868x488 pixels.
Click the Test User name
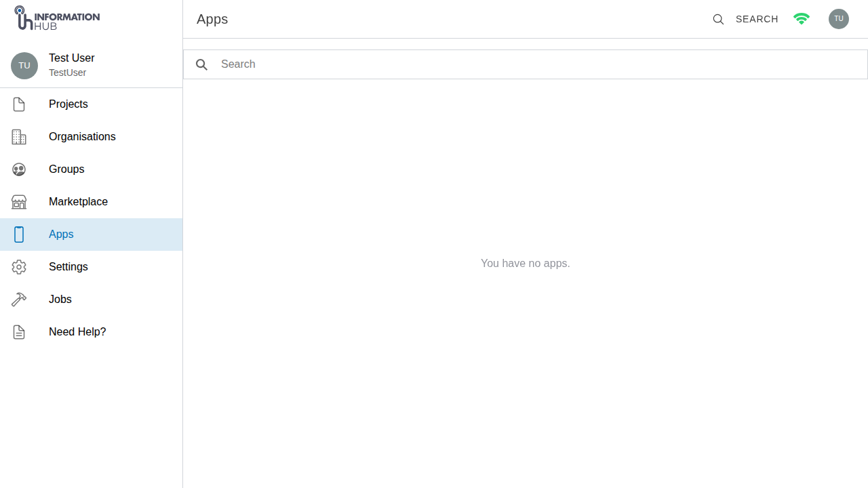click(72, 58)
